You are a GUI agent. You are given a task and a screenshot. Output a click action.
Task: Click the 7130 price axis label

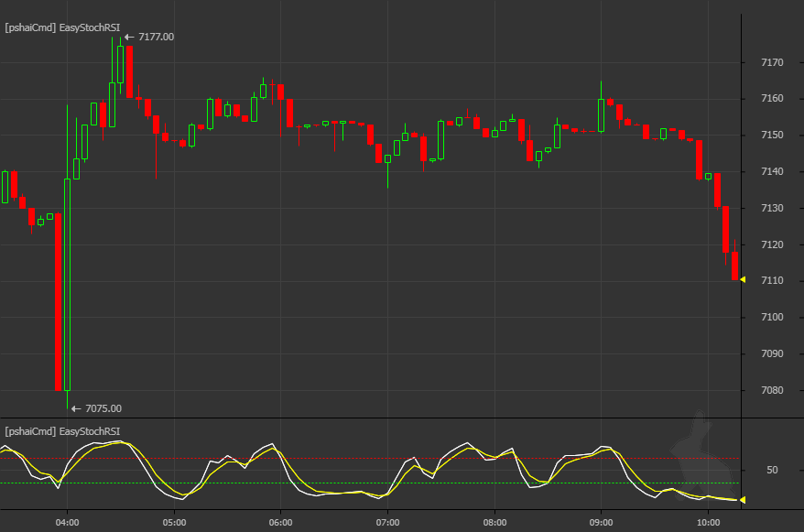[772, 208]
